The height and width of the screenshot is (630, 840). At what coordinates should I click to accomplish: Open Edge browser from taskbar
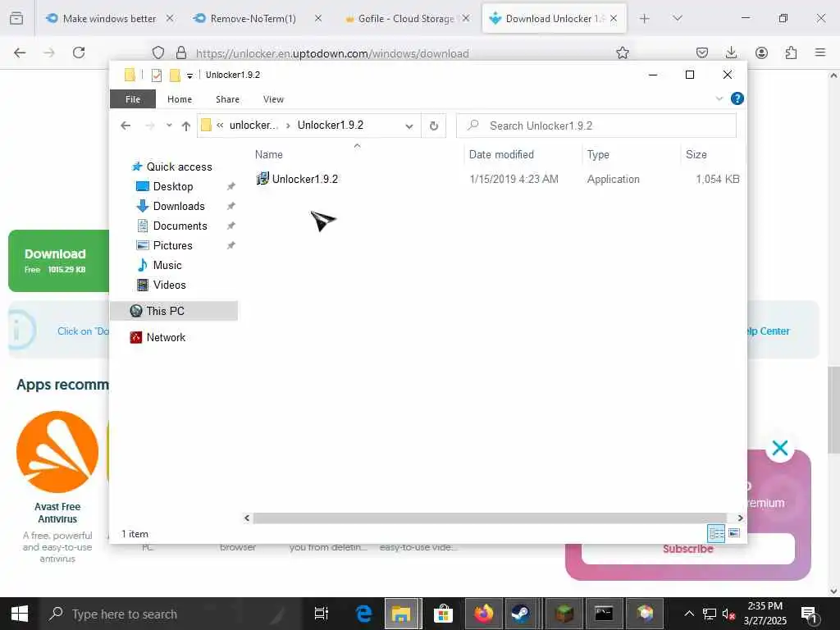364,614
